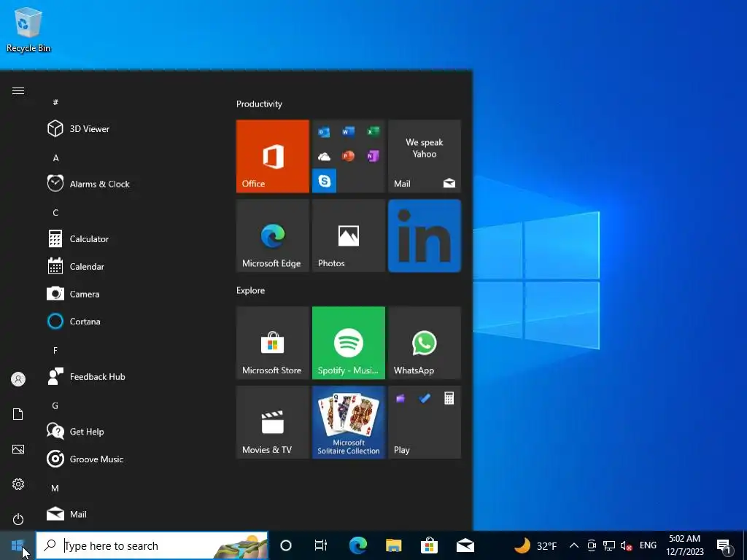Open the Mail live tile

pyautogui.click(x=425, y=156)
